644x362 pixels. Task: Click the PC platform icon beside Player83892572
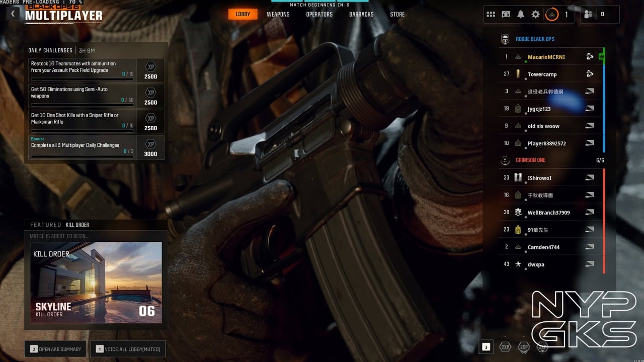[590, 143]
